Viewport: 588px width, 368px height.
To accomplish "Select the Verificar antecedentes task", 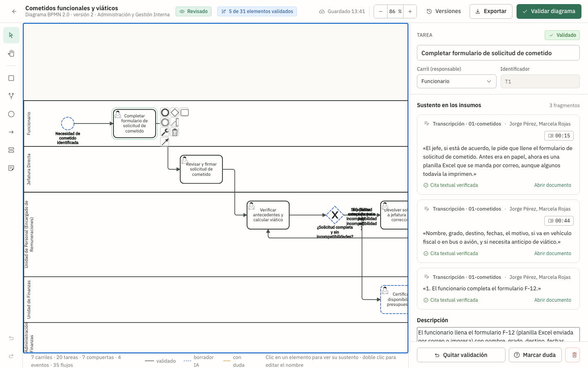I will tap(268, 215).
